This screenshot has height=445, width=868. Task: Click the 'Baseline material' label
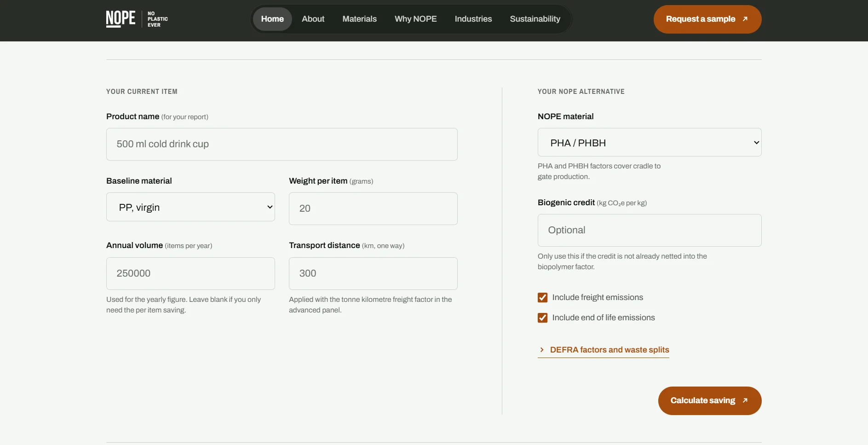[x=139, y=181]
